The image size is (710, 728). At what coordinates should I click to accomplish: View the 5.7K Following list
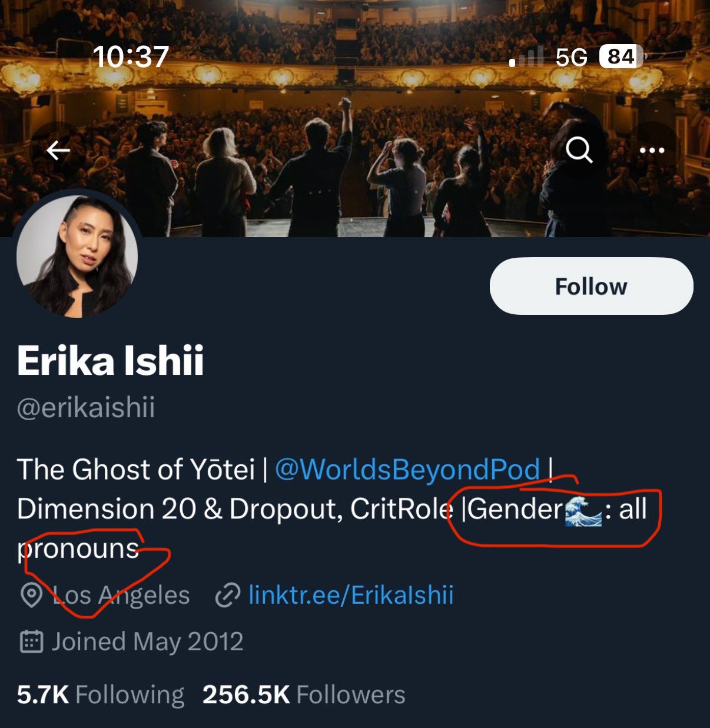(x=101, y=694)
